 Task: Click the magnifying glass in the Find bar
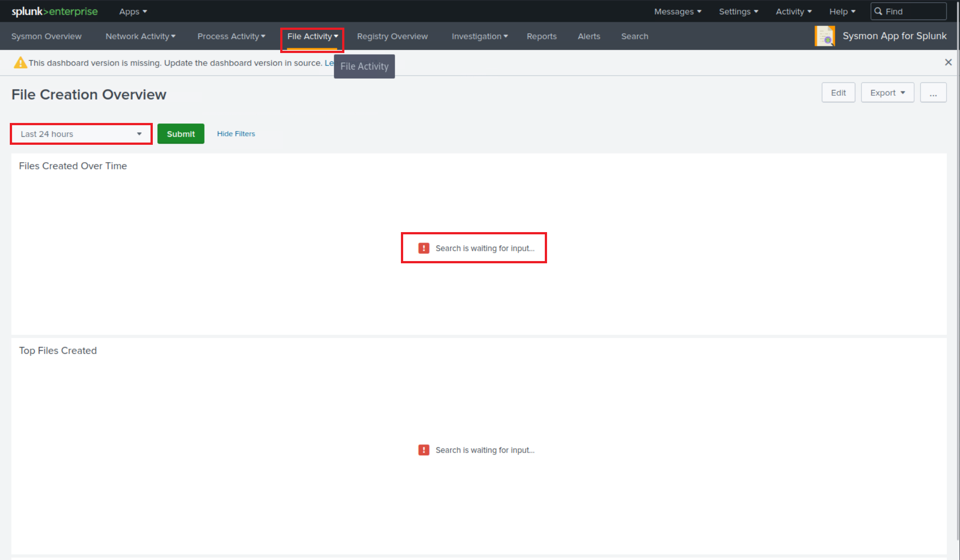tap(878, 11)
